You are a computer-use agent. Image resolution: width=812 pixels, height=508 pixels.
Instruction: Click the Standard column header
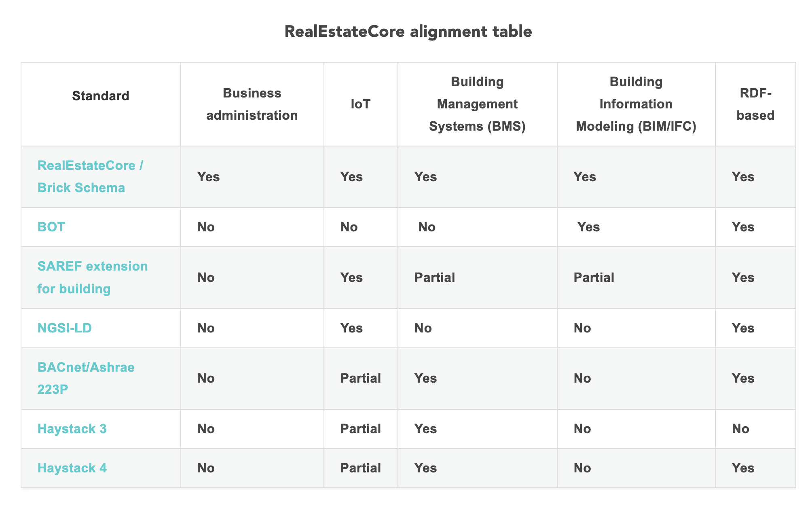click(x=101, y=96)
